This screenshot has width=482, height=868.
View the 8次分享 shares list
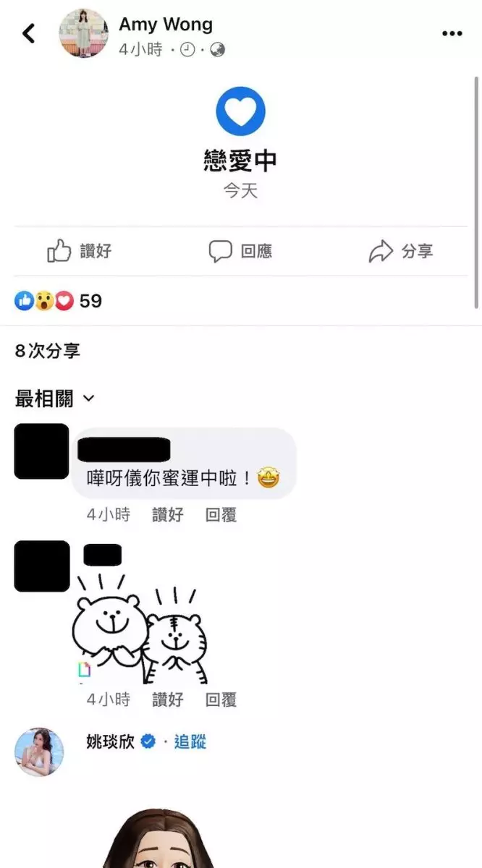point(47,352)
